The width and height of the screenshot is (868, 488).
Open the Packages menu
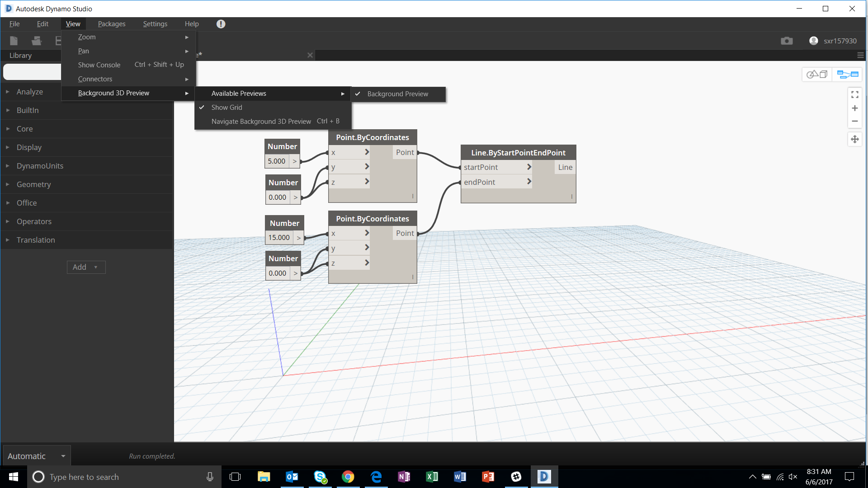[111, 23]
